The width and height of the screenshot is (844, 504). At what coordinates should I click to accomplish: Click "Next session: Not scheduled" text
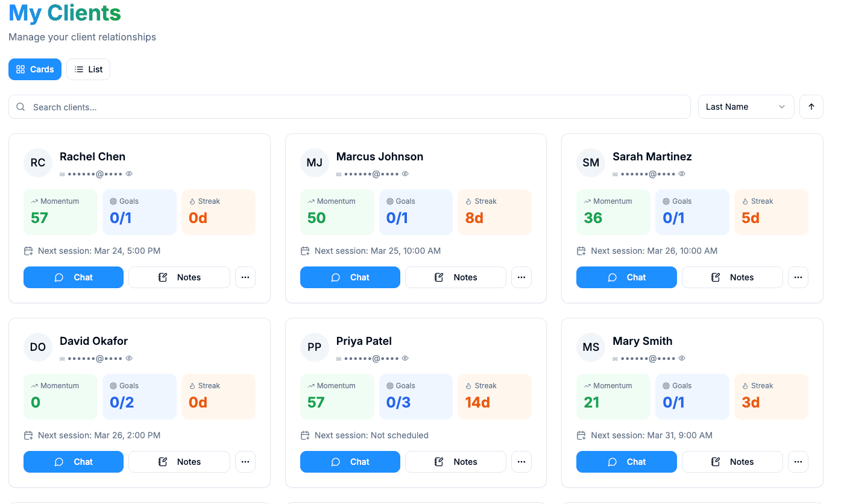click(x=371, y=435)
